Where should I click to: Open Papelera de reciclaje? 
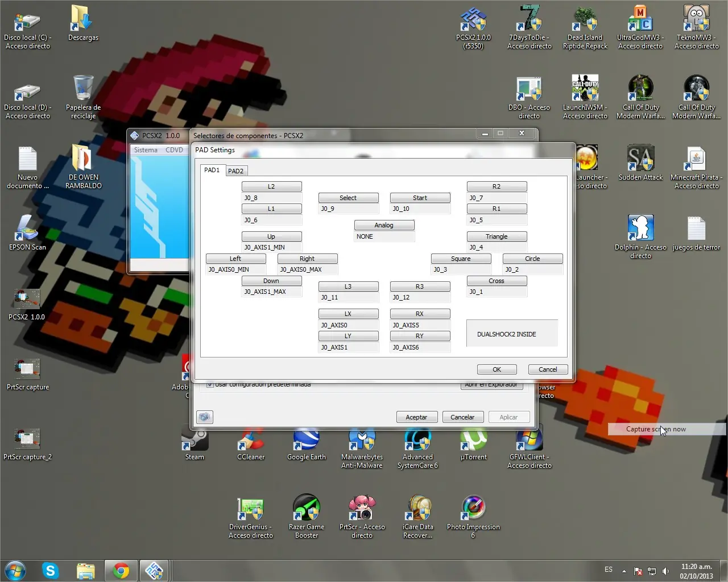tap(84, 97)
